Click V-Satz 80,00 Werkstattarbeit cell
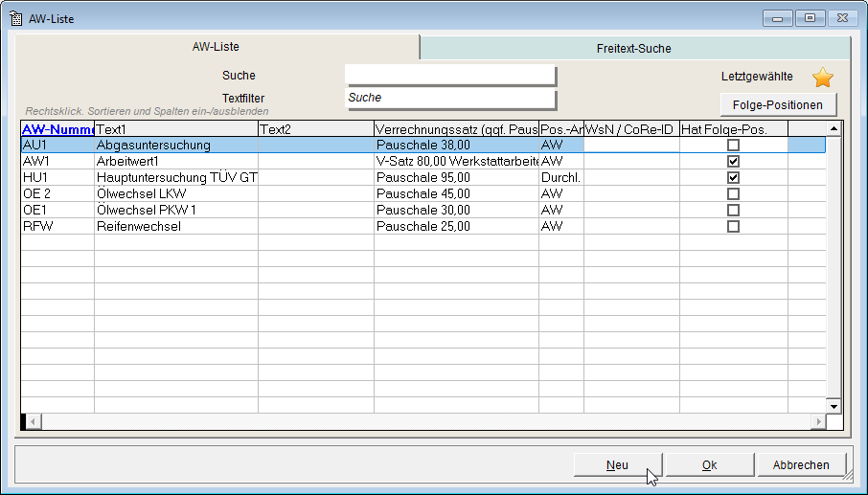The height and width of the screenshot is (495, 868). coord(457,161)
